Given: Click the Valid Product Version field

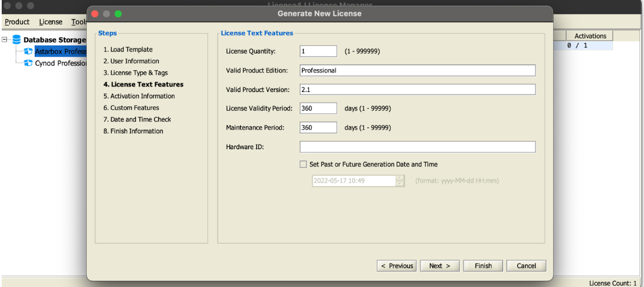Looking at the screenshot, I should click(417, 89).
